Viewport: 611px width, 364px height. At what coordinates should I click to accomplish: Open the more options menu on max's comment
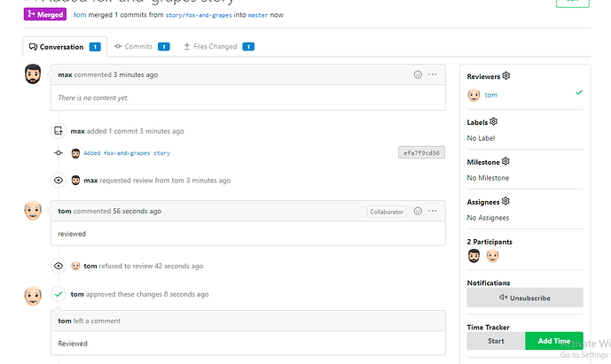coord(433,75)
